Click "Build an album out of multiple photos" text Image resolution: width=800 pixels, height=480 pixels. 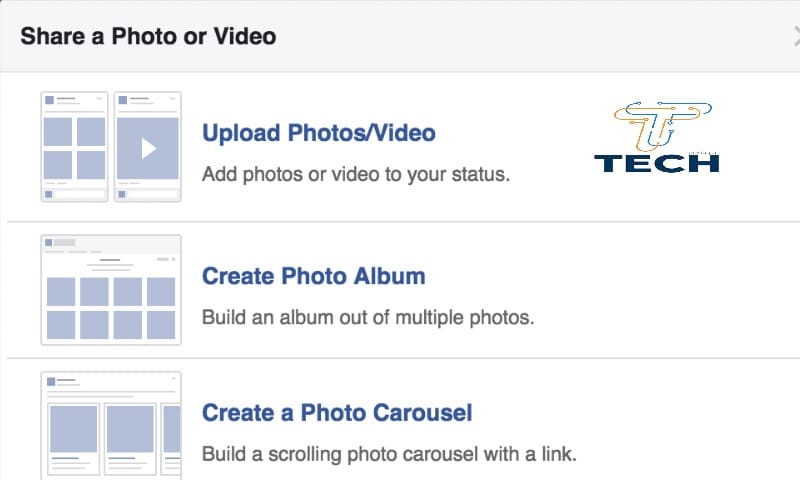pyautogui.click(x=368, y=318)
